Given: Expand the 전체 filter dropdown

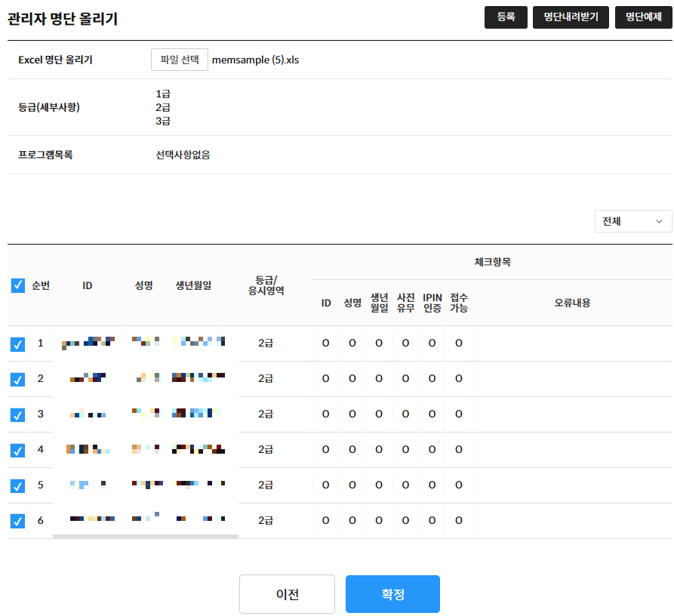Looking at the screenshot, I should tap(632, 221).
